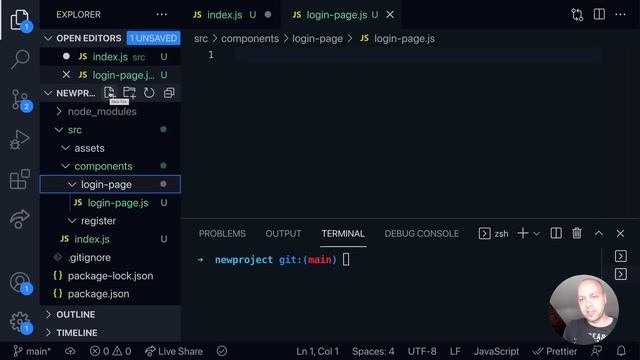Viewport: 640px width, 360px height.
Task: Click the main* branch in status bar
Action: [x=32, y=351]
